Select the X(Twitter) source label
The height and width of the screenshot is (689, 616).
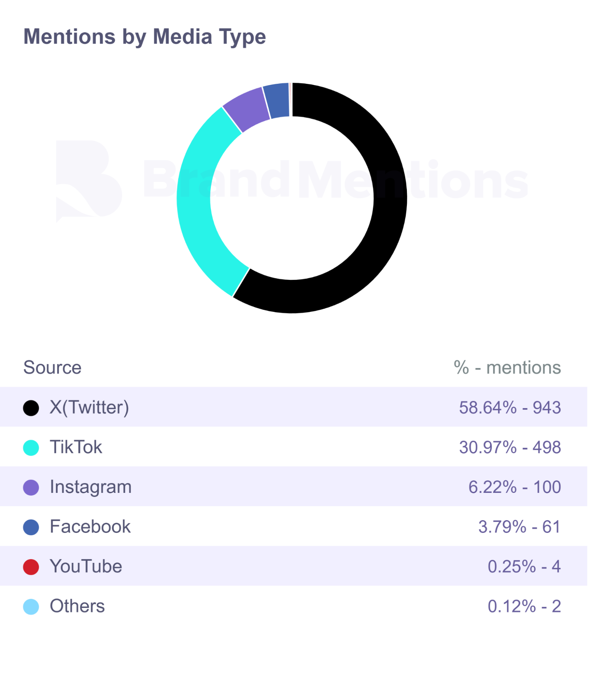click(89, 407)
